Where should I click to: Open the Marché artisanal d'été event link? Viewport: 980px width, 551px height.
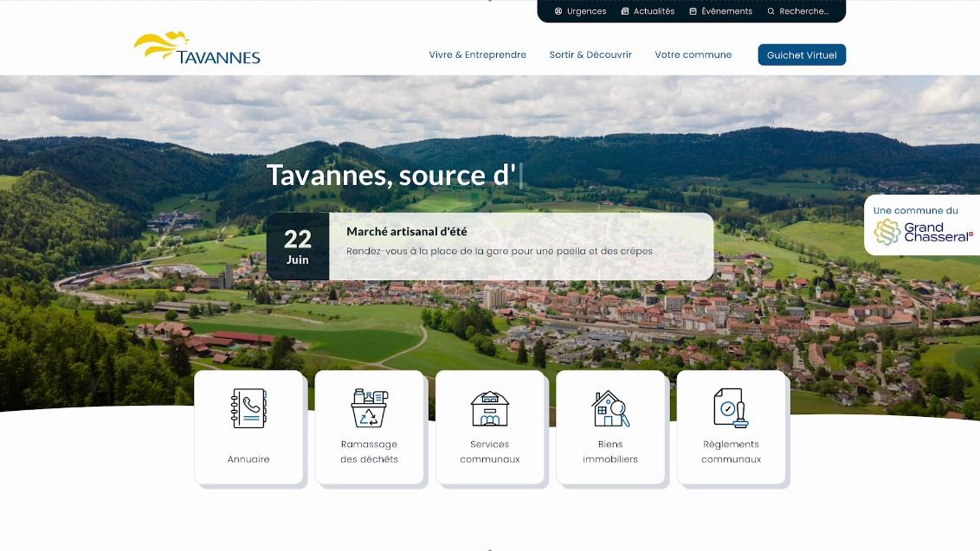[407, 232]
